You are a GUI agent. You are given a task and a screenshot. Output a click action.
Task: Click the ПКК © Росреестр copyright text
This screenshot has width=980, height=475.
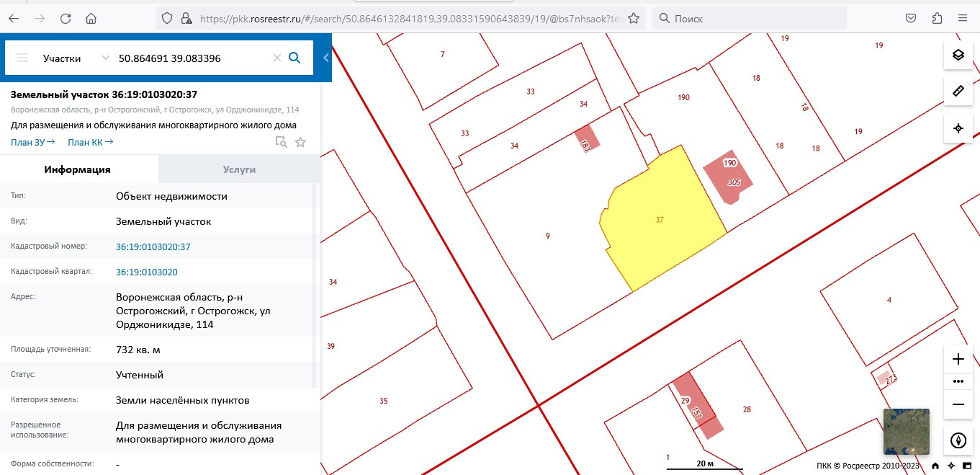(x=868, y=466)
